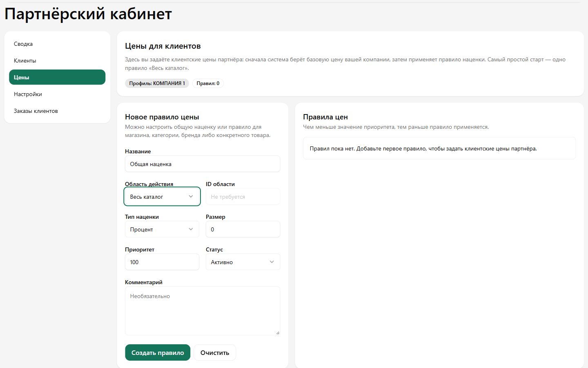The height and width of the screenshot is (368, 588).
Task: Select the Цены sidebar item
Action: (x=57, y=77)
